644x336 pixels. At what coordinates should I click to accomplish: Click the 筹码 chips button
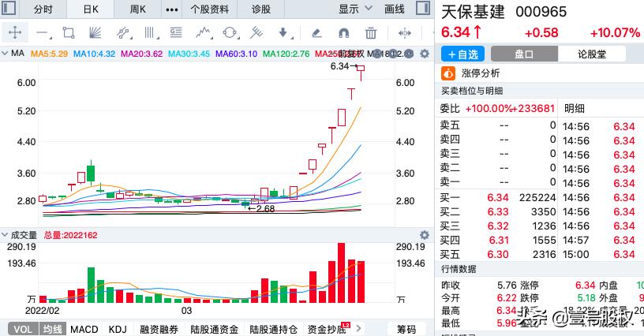(406, 329)
